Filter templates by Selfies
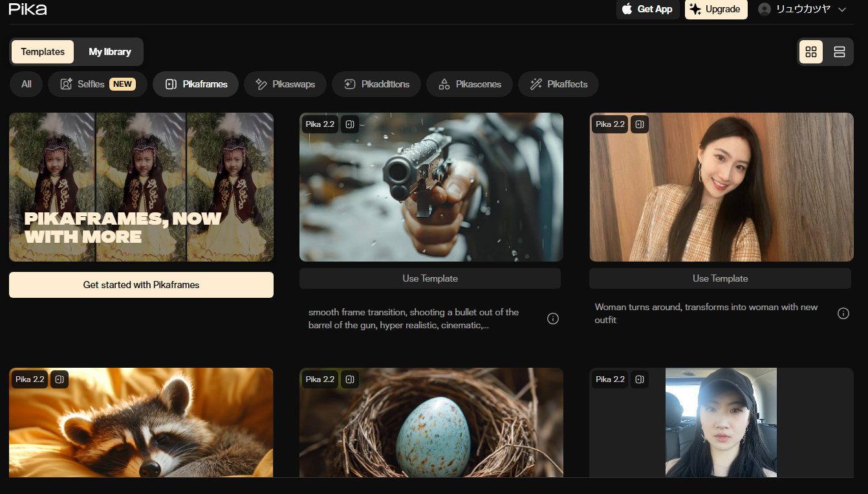The image size is (868, 494). (98, 84)
